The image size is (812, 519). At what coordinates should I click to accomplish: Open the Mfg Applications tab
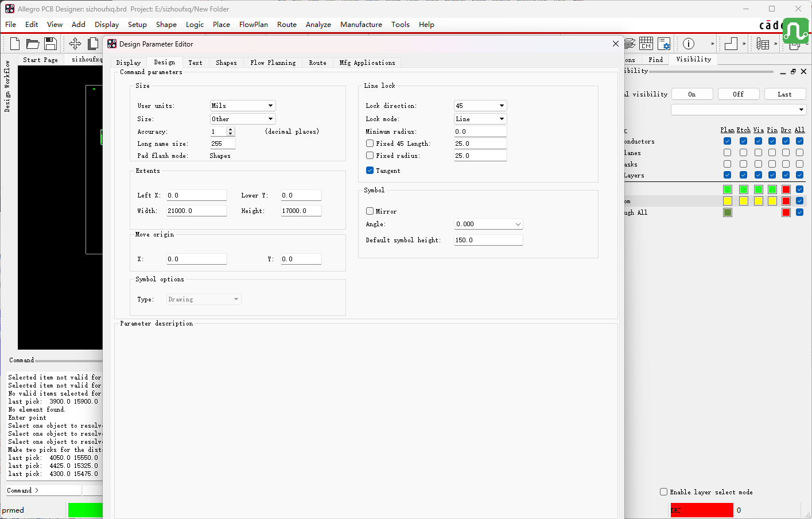pyautogui.click(x=367, y=63)
